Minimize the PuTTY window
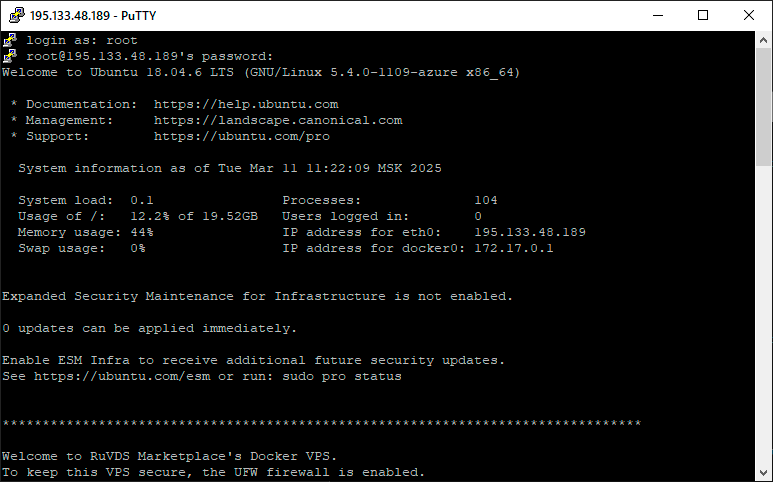Viewport: 773px width, 482px height. pyautogui.click(x=658, y=15)
